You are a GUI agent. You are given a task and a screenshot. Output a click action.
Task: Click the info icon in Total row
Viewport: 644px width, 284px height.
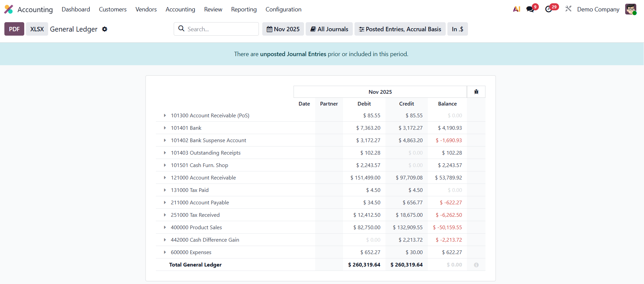coord(476,265)
